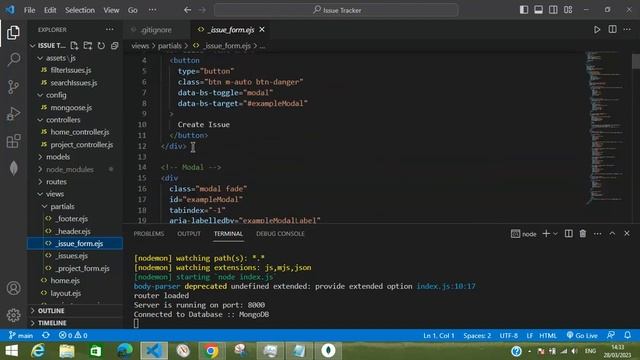Go back with navigation arrow
The width and height of the screenshot is (640, 360).
(187, 10)
